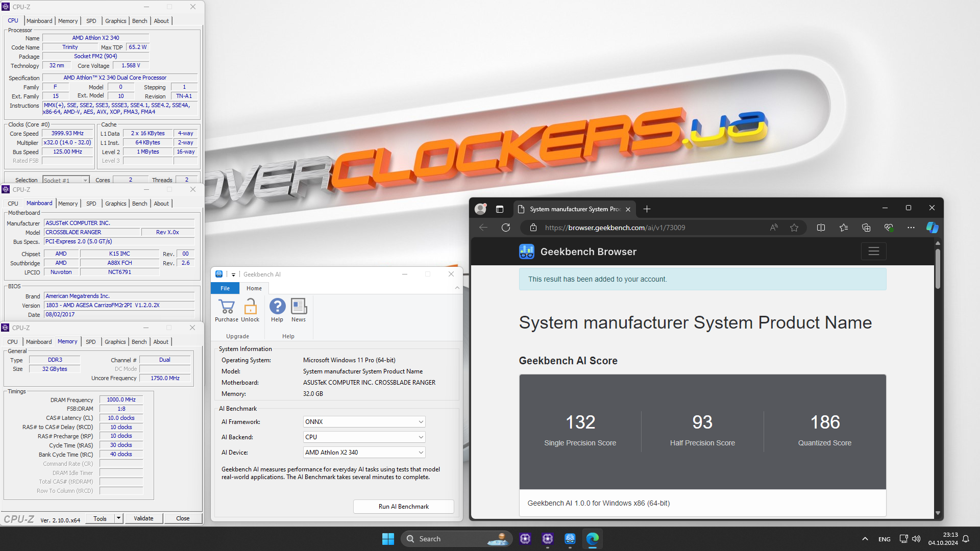Click the Quantized Score 186
The width and height of the screenshot is (980, 551).
[825, 422]
